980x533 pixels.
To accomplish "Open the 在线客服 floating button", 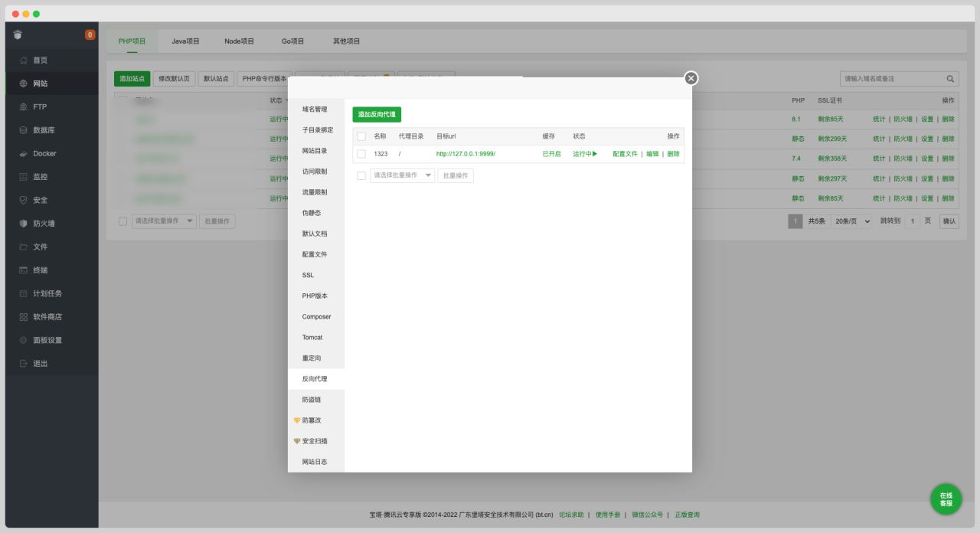I will click(946, 499).
